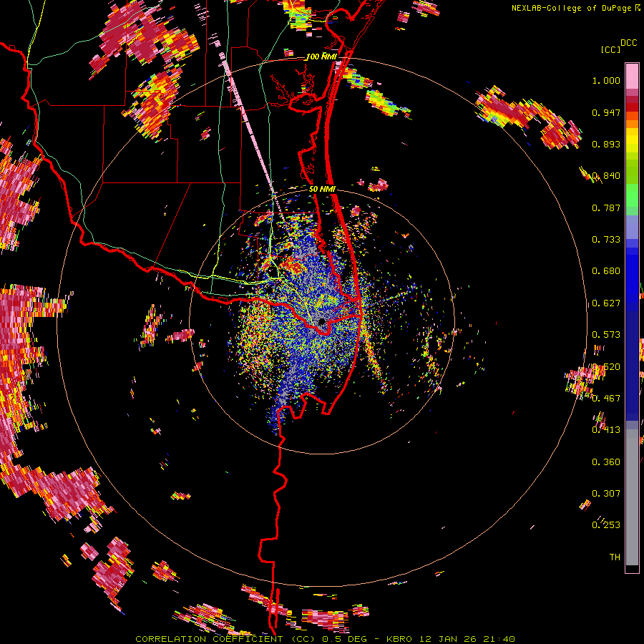
Task: Select the 0.253 scale value
Action: 606,525
